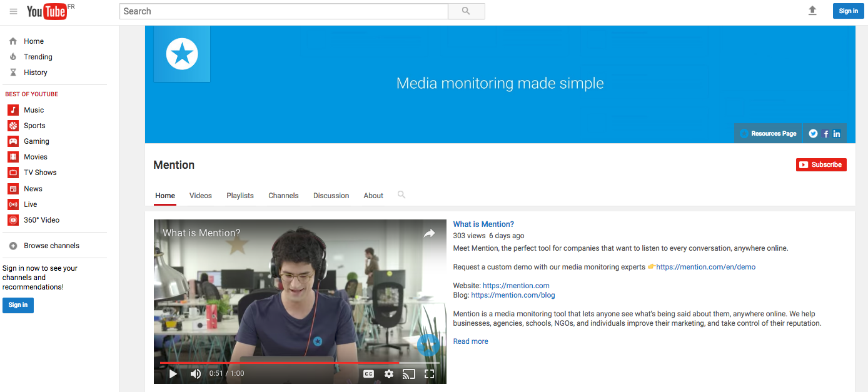This screenshot has height=392, width=868.
Task: Open the TV Shows category
Action: 32,173
